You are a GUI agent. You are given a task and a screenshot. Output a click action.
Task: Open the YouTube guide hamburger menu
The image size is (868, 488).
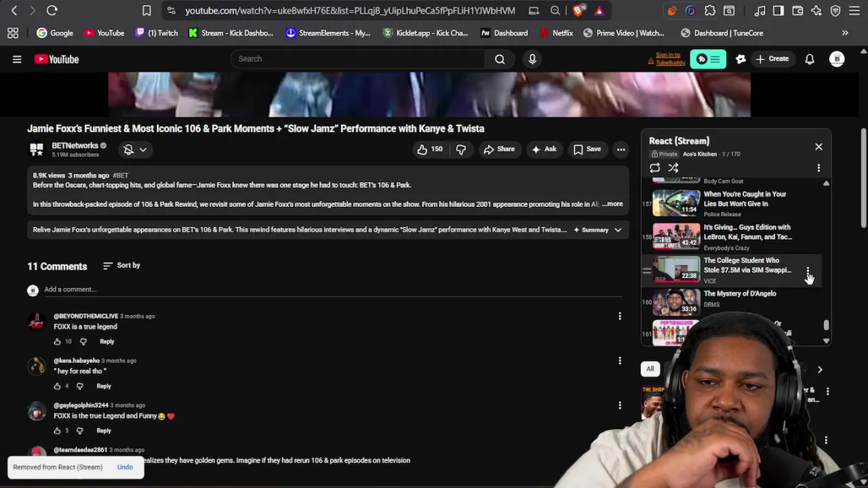(x=17, y=59)
